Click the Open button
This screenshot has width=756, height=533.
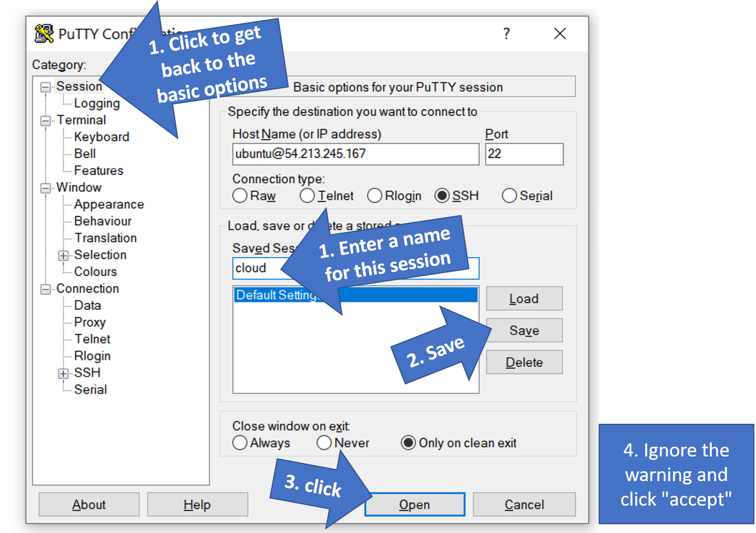(415, 505)
